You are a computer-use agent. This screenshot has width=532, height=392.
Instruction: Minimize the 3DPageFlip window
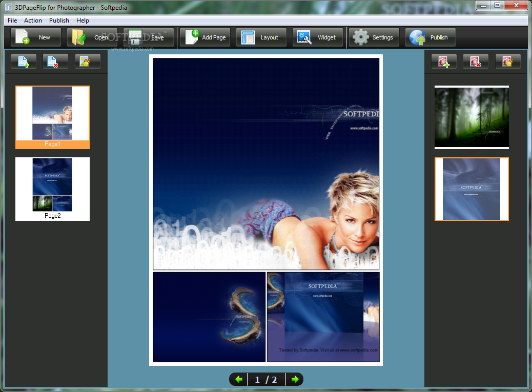coord(483,6)
